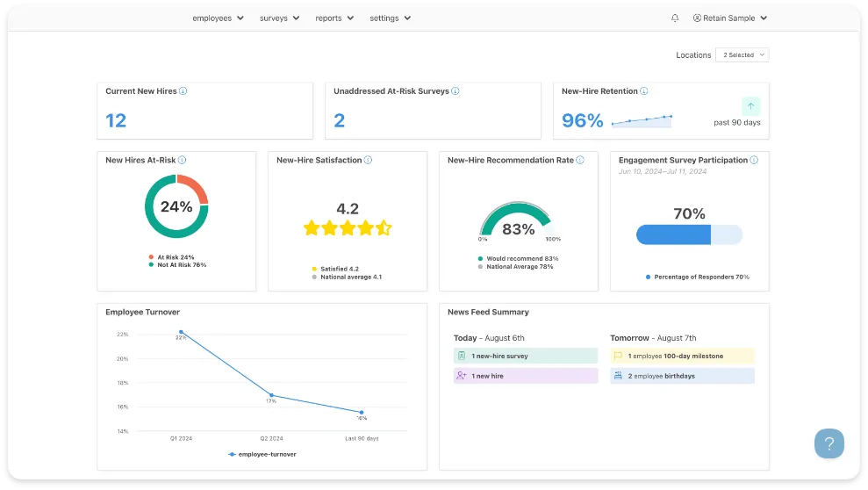Click info icon beside New-Hire Retention

[644, 91]
